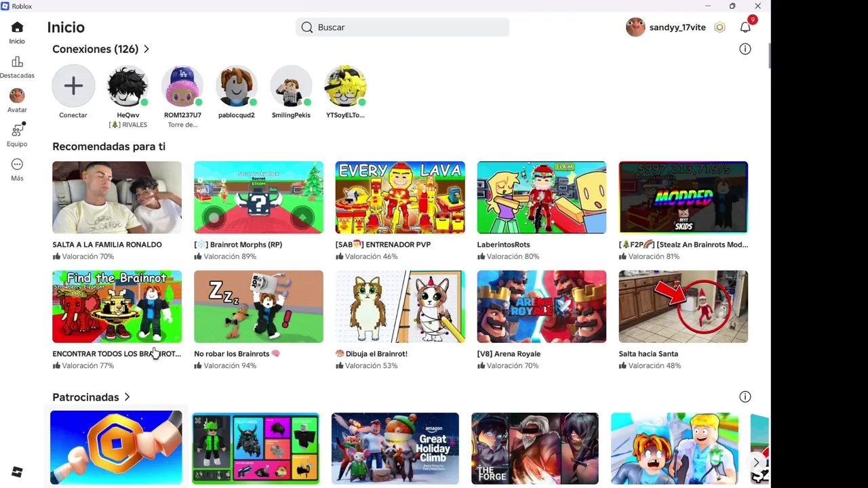Open sponsored Robux coin game thumbnail
Screen dimensions: 868x488
[116, 447]
